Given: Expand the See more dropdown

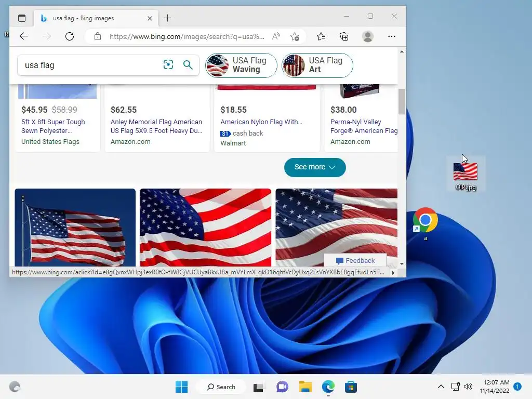Looking at the screenshot, I should point(315,167).
